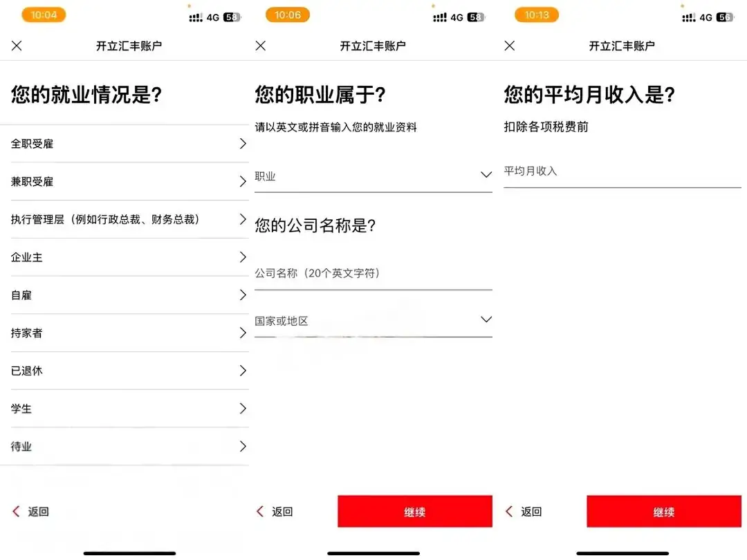
Task: Tap chevron arrow on 持家者 row
Action: [x=243, y=333]
